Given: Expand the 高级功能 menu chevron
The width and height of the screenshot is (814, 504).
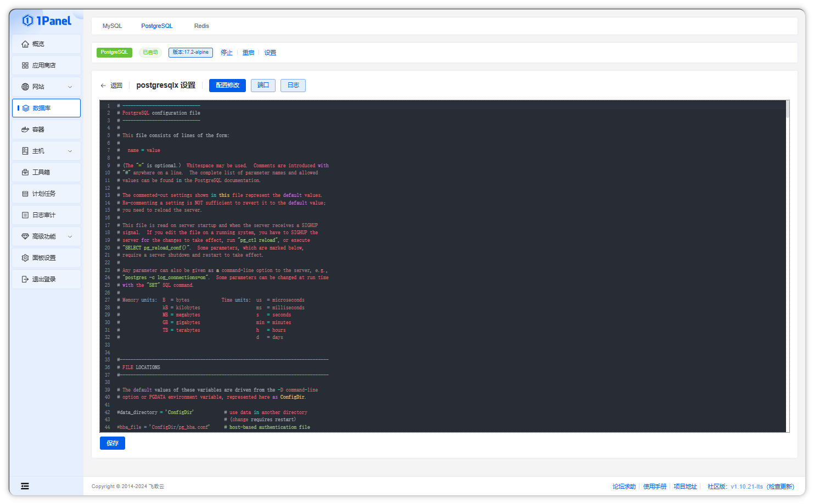Looking at the screenshot, I should (x=70, y=236).
